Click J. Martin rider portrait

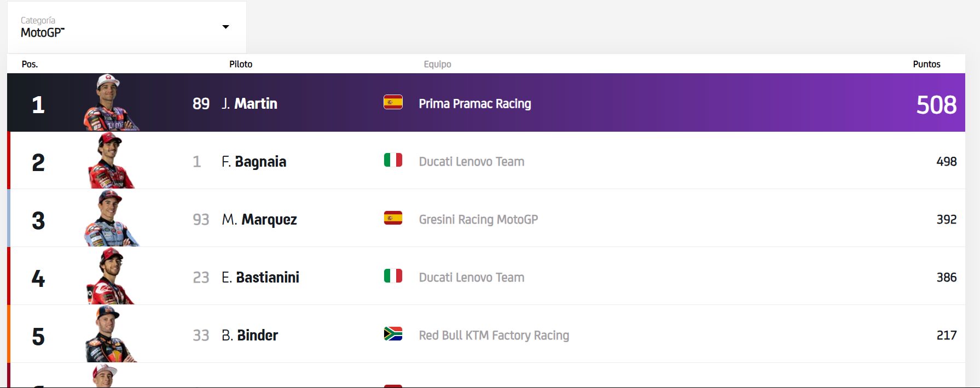(x=110, y=103)
